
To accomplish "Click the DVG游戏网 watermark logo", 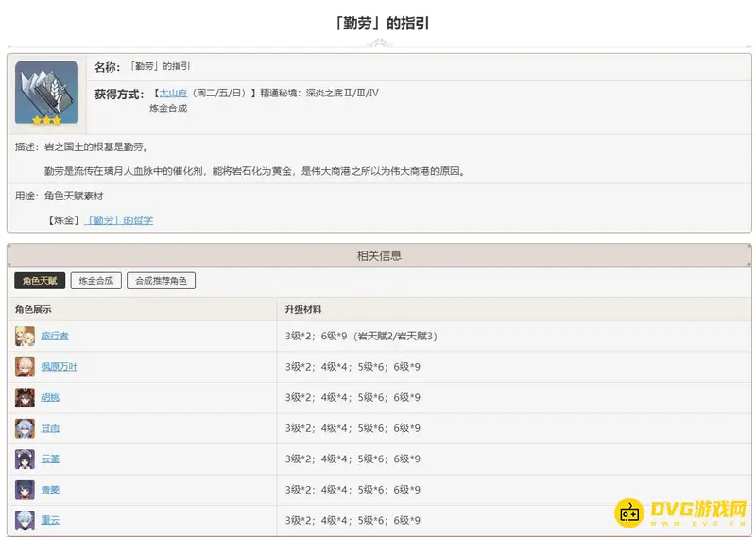I will coord(682,512).
